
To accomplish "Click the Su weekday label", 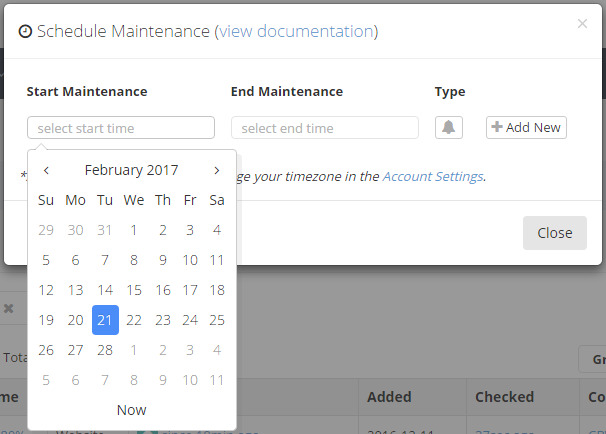I will (46, 200).
